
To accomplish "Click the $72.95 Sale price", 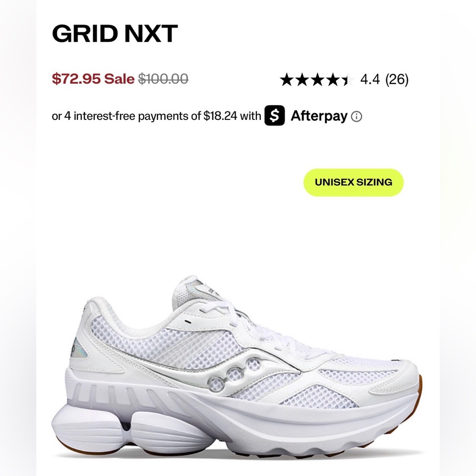I will (93, 79).
